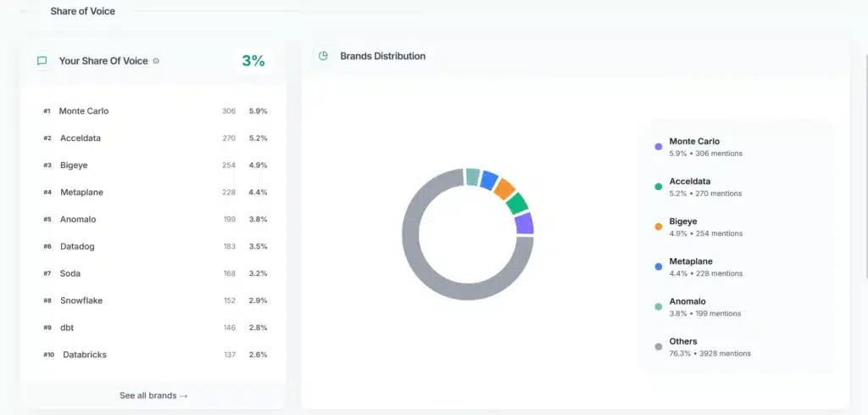Open the See all brands link
Screen dimensions: 868x415
coord(154,395)
